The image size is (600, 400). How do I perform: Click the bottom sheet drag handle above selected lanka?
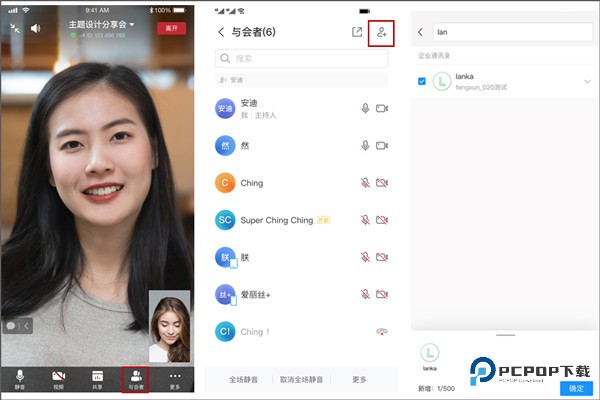505,335
